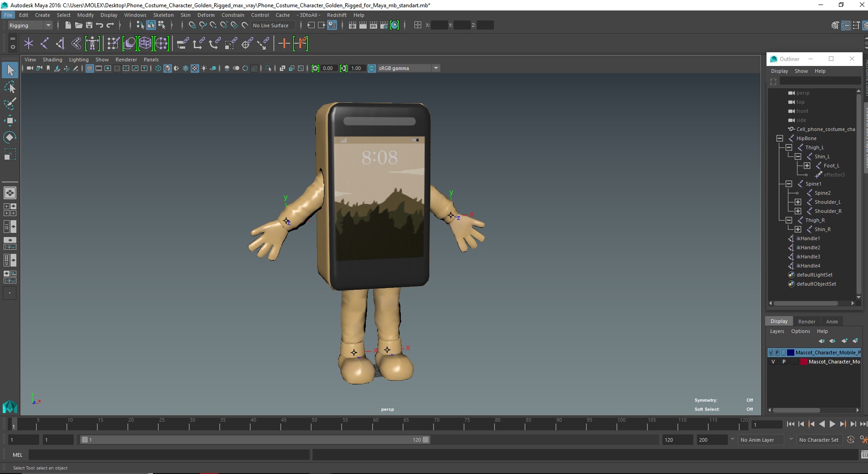Toggle textured display in viewport toolbar

click(x=195, y=68)
